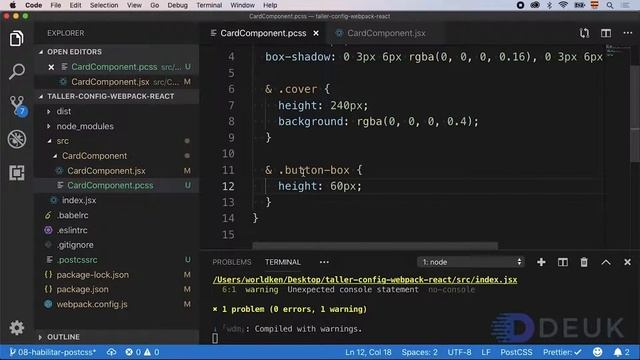Switch to the CardComponent.jsx editor tab
Image resolution: width=640 pixels, height=360 pixels.
click(x=386, y=33)
